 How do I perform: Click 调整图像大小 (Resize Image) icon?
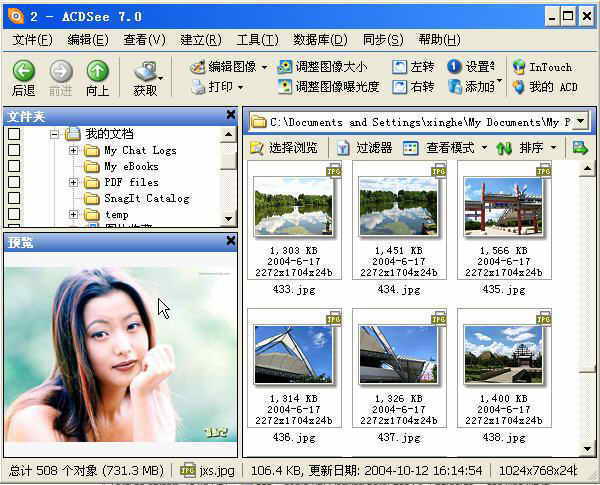point(285,67)
